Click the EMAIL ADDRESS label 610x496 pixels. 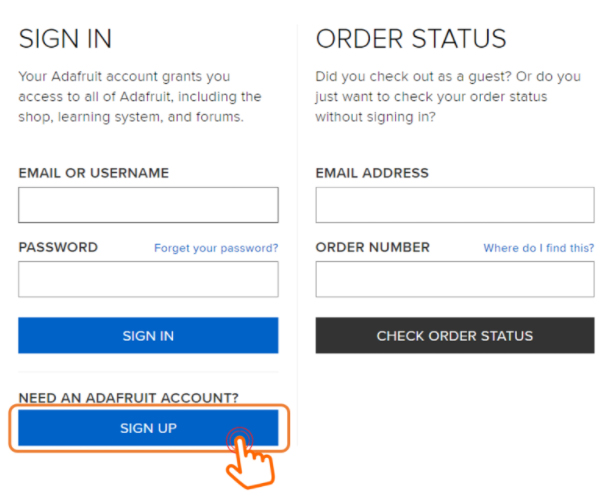[372, 173]
